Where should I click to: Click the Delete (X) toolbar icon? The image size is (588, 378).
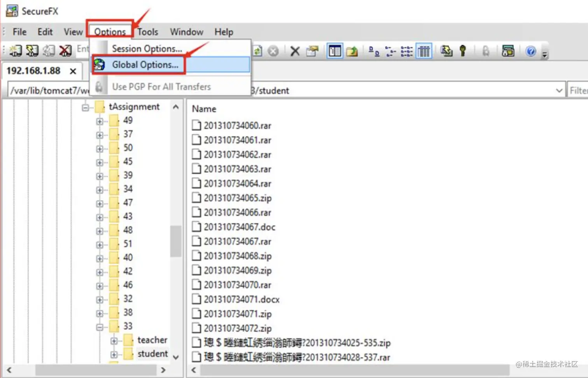(x=295, y=51)
